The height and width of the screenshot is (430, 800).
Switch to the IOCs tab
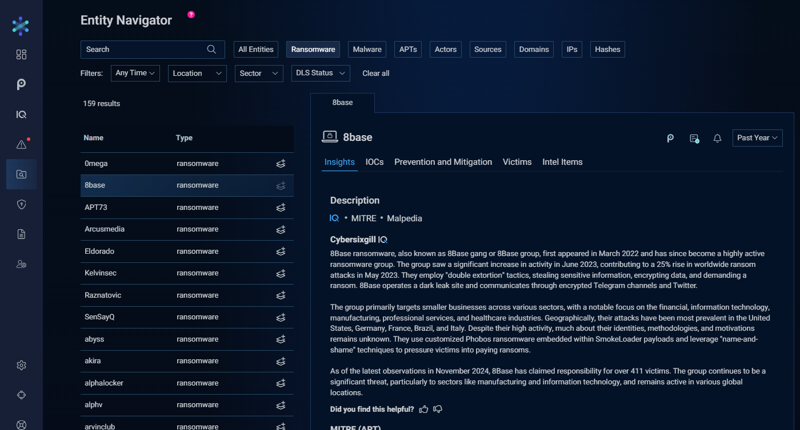coord(374,162)
